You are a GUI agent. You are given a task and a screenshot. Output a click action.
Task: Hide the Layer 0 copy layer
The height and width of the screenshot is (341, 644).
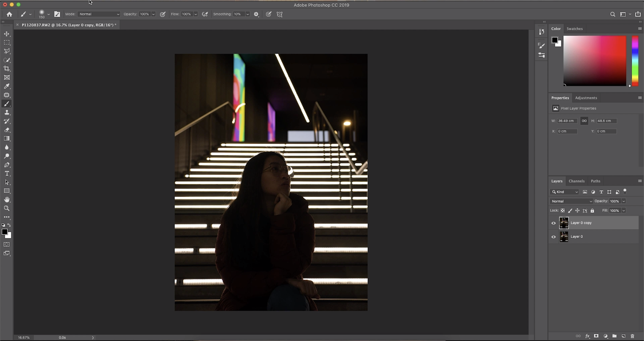click(553, 223)
